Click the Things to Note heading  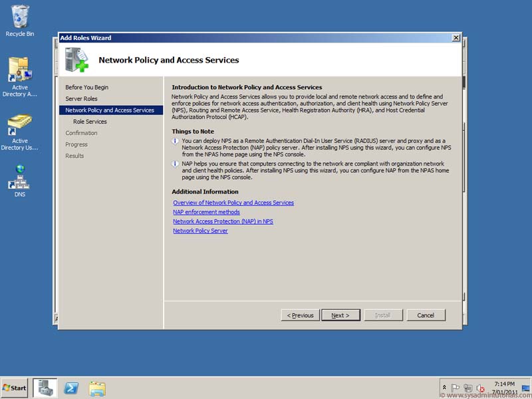click(x=193, y=131)
